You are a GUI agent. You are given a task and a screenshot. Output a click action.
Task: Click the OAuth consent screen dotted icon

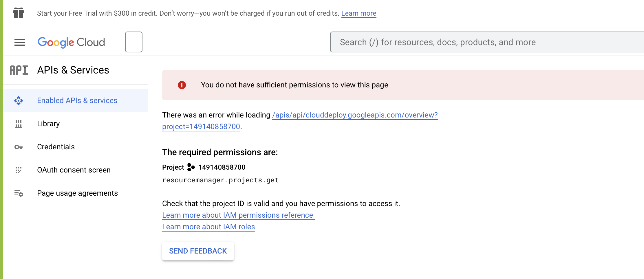[x=19, y=170]
